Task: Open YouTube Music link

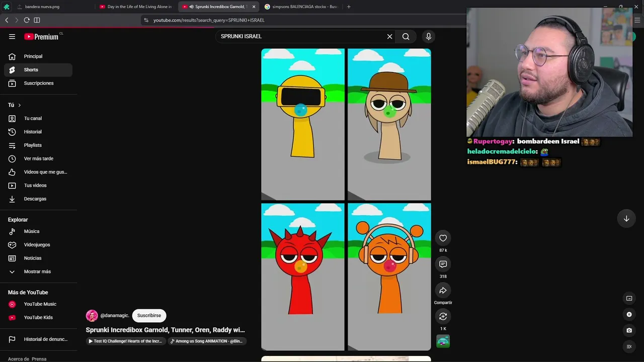Action: (38, 304)
